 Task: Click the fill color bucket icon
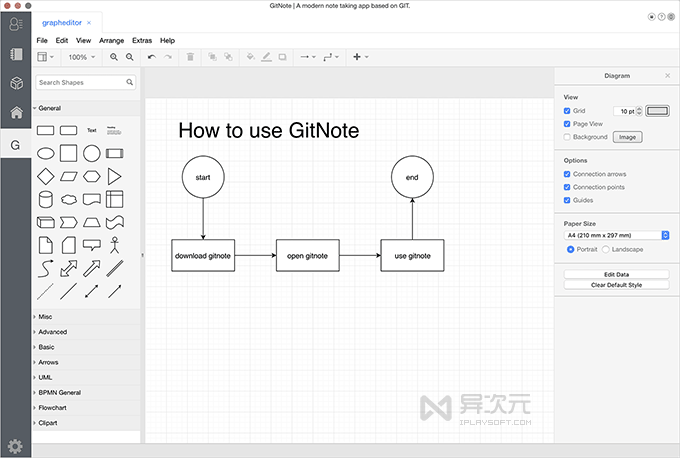[250, 57]
